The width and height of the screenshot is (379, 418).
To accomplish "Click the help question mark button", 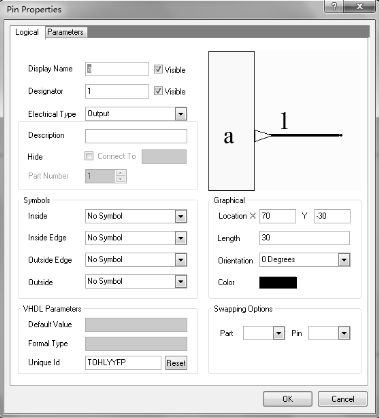I will tap(334, 7).
